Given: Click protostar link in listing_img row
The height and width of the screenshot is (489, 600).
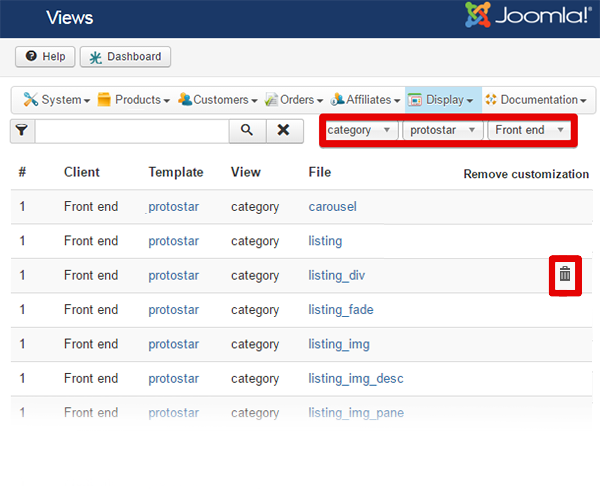Looking at the screenshot, I should 174,344.
